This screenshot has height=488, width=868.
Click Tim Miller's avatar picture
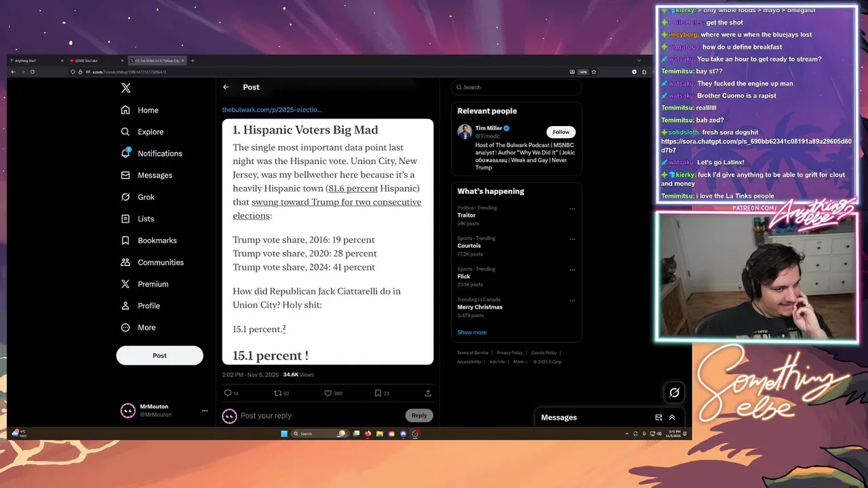pos(465,131)
